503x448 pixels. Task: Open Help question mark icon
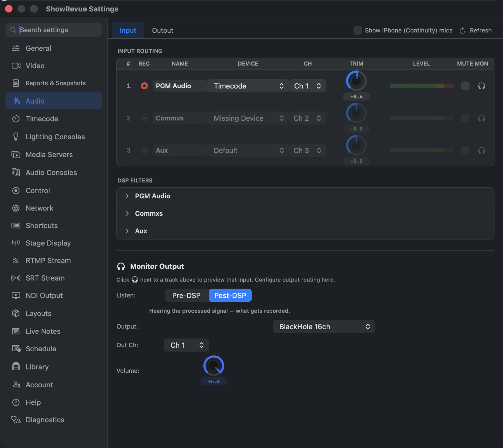[16, 402]
